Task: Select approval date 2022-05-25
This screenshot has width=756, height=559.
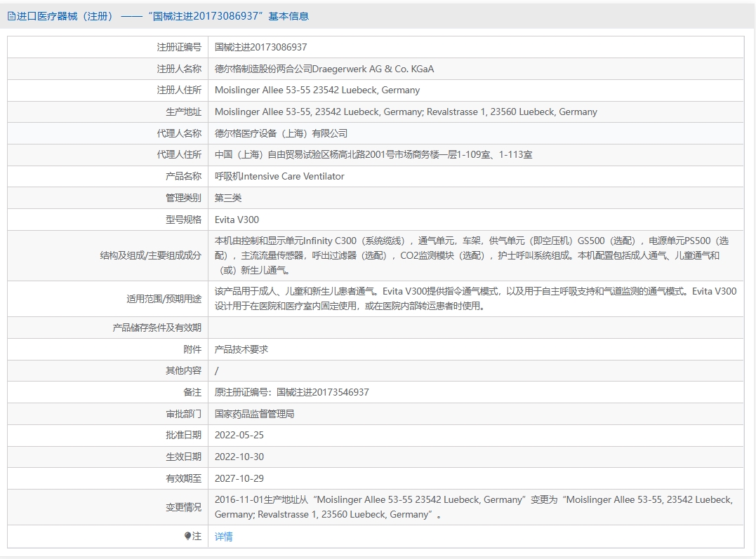Action: [x=239, y=435]
